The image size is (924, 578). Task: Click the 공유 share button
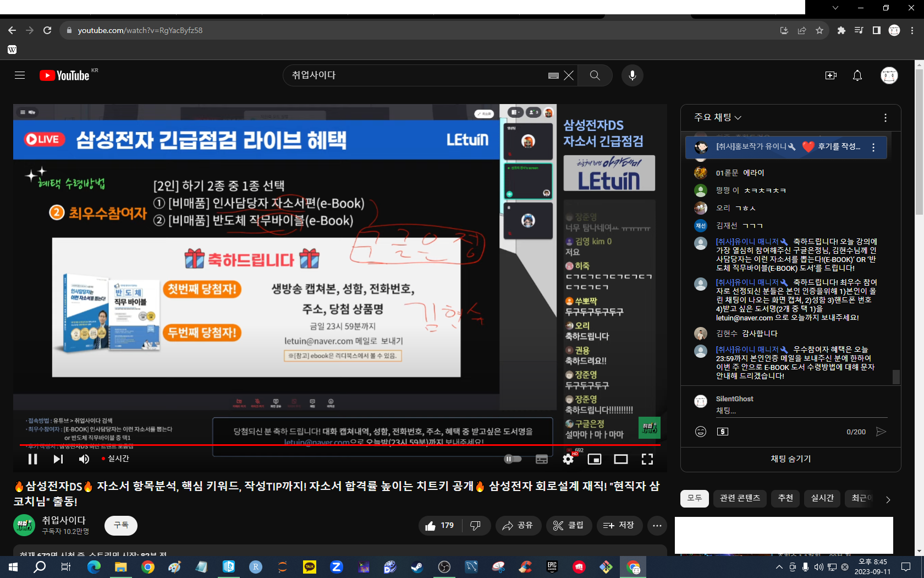coord(518,526)
